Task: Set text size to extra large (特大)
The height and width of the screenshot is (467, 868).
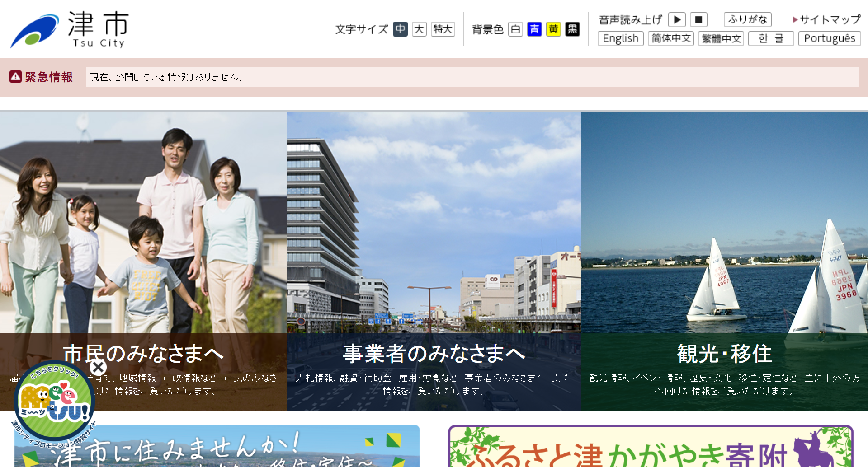Action: click(x=443, y=29)
